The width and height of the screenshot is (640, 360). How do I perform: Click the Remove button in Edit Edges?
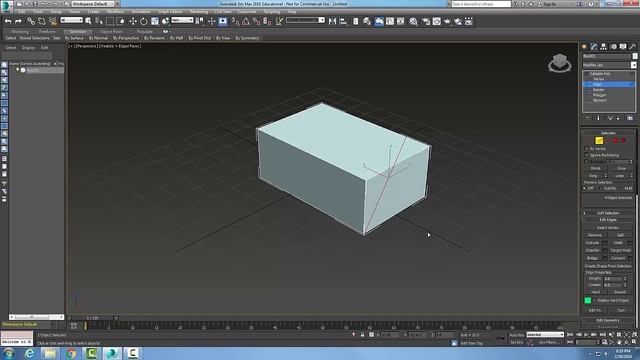coord(595,235)
